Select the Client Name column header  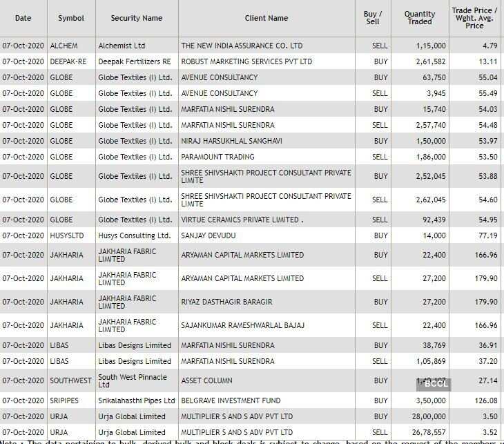pos(266,18)
